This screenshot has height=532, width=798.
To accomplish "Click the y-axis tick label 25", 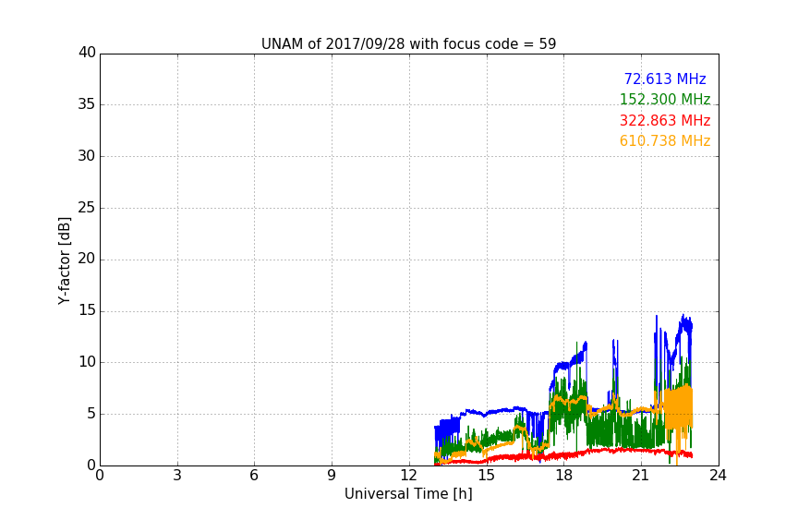I will (87, 208).
